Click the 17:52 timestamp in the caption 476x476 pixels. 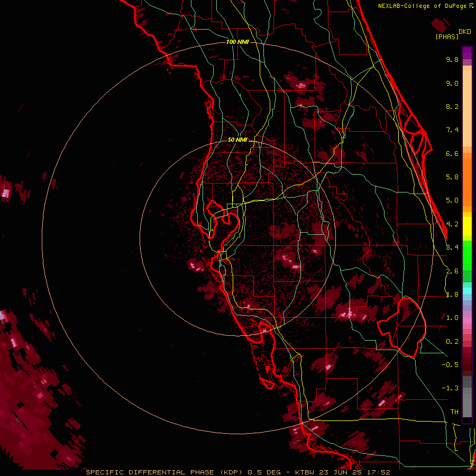pos(379,472)
